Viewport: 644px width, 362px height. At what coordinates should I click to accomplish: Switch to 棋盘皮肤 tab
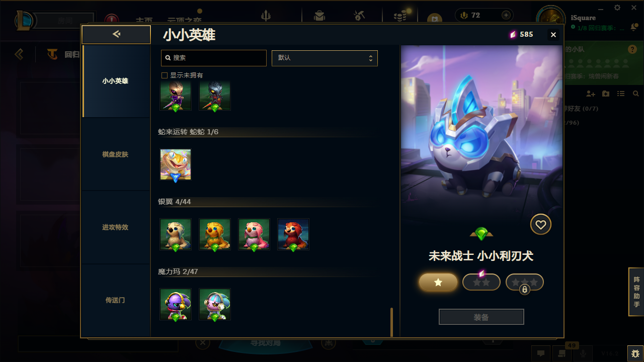(116, 154)
